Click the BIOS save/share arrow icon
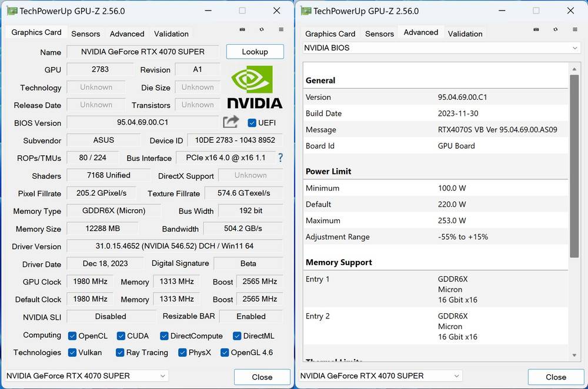This screenshot has height=389, width=588. [231, 122]
